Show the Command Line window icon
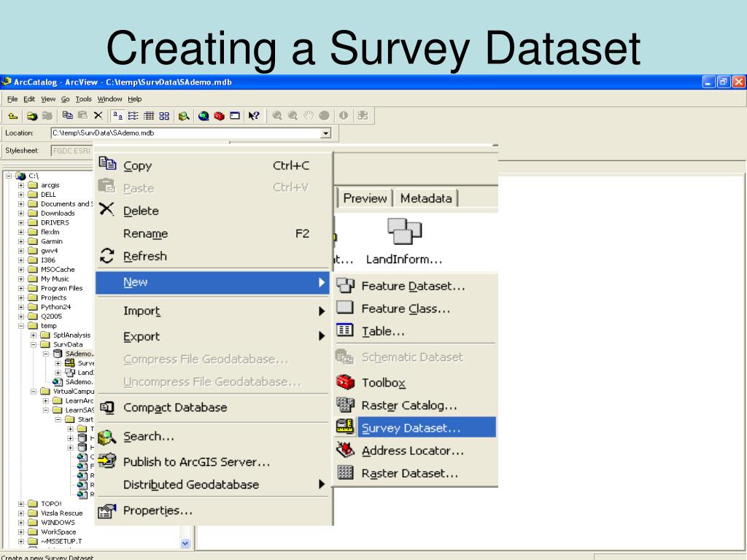This screenshot has height=560, width=747. pyautogui.click(x=234, y=116)
